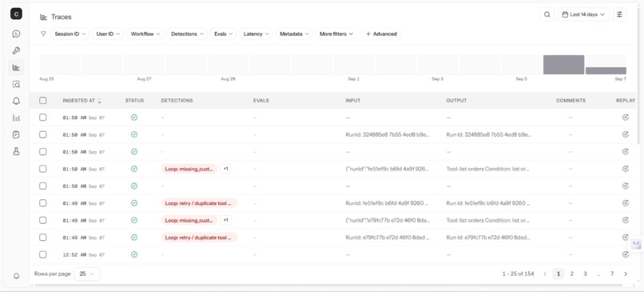Open the dashed-box search icon in sidebar
The width and height of the screenshot is (644, 292).
pos(16,84)
